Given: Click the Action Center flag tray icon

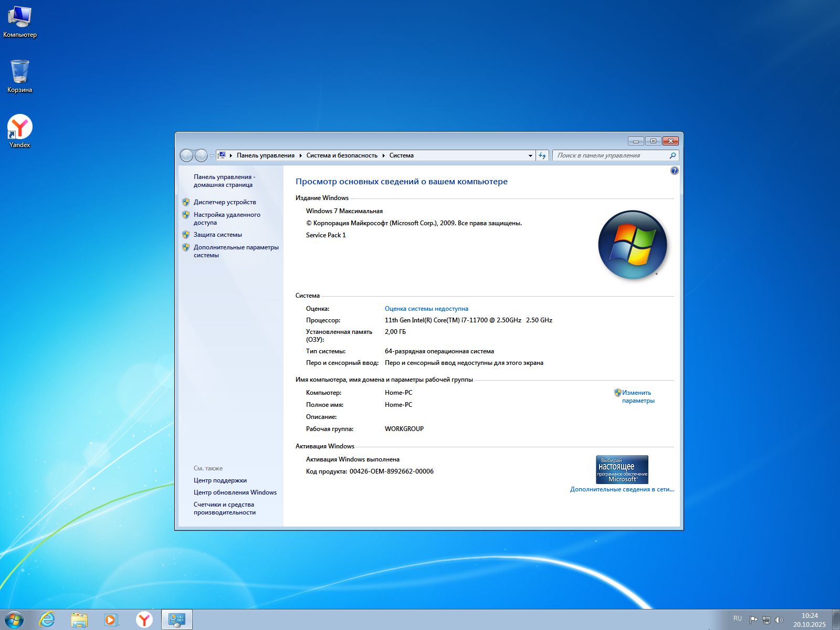Looking at the screenshot, I should point(753,620).
